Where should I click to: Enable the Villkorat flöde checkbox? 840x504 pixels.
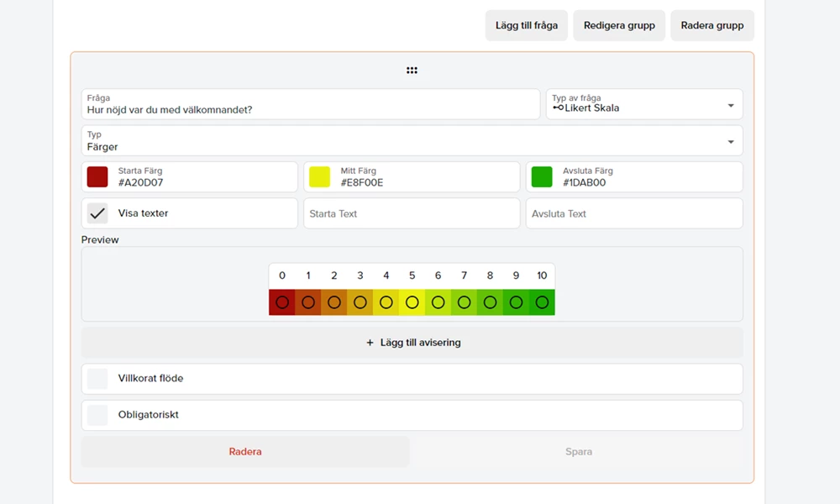[97, 379]
